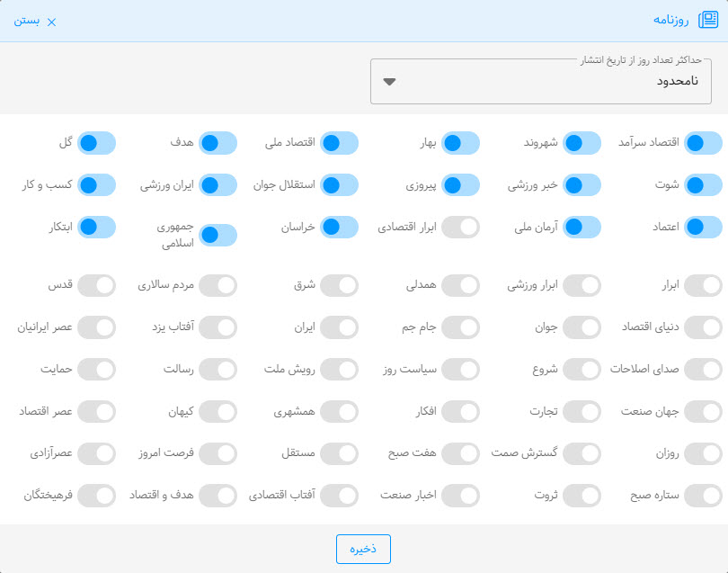Image resolution: width=728 pixels, height=573 pixels.
Task: Toggle on the ستاره صبح switch
Action: [x=704, y=495]
